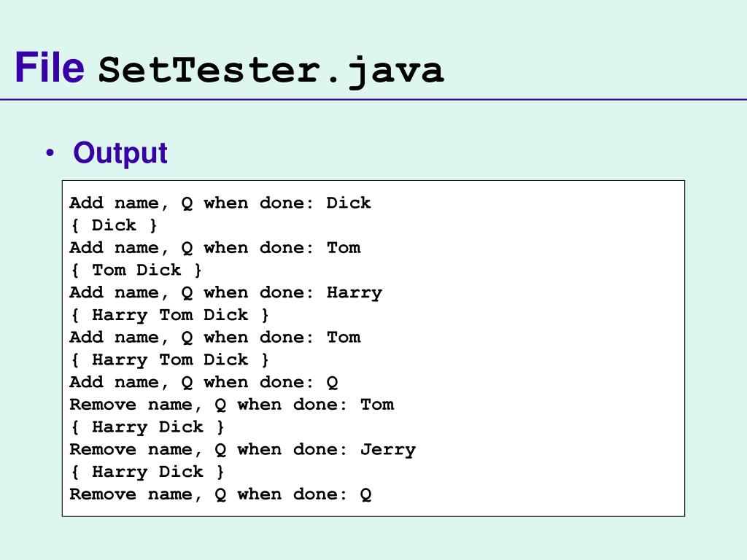Click the 'Output' bullet heading

click(x=120, y=153)
